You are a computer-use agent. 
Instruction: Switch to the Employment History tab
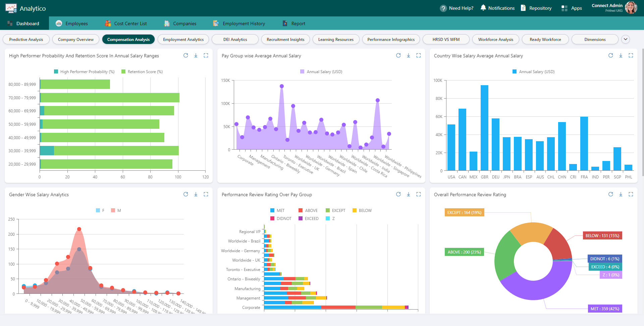239,23
